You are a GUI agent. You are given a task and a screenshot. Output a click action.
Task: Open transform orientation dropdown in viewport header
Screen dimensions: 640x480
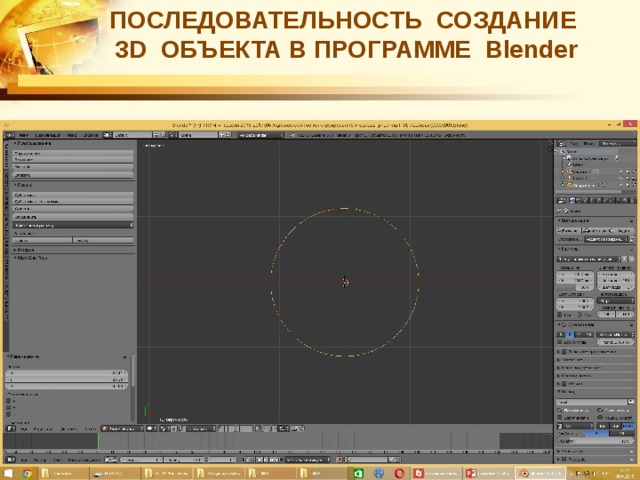201,429
